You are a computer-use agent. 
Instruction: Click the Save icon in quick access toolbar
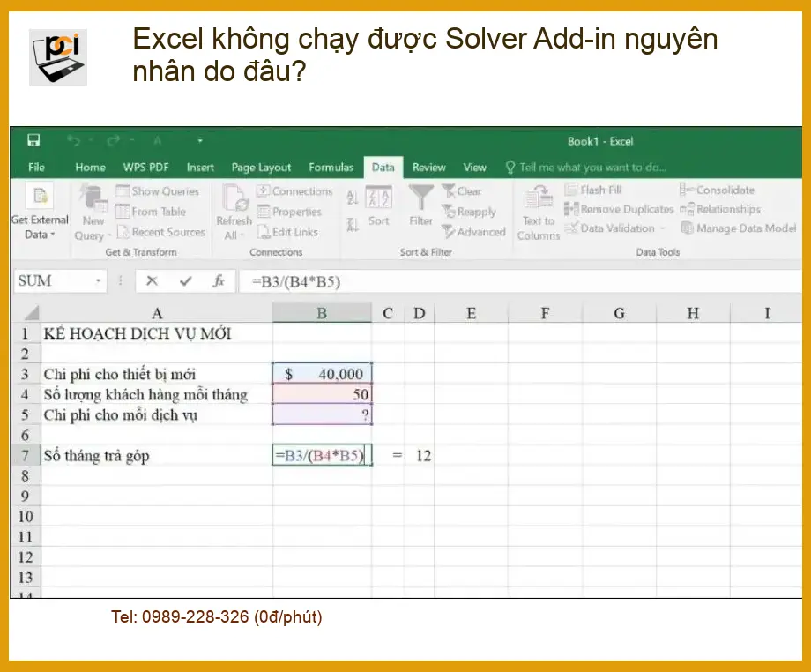pyautogui.click(x=33, y=140)
